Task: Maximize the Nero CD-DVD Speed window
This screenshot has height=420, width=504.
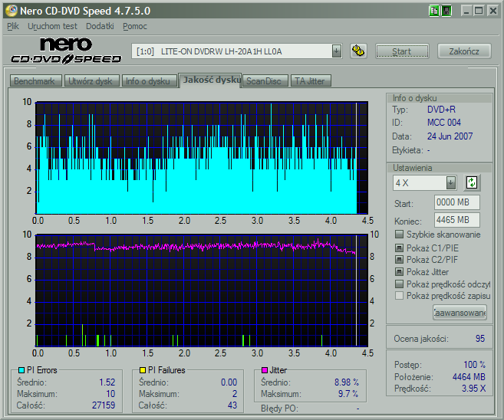Action: click(x=479, y=11)
